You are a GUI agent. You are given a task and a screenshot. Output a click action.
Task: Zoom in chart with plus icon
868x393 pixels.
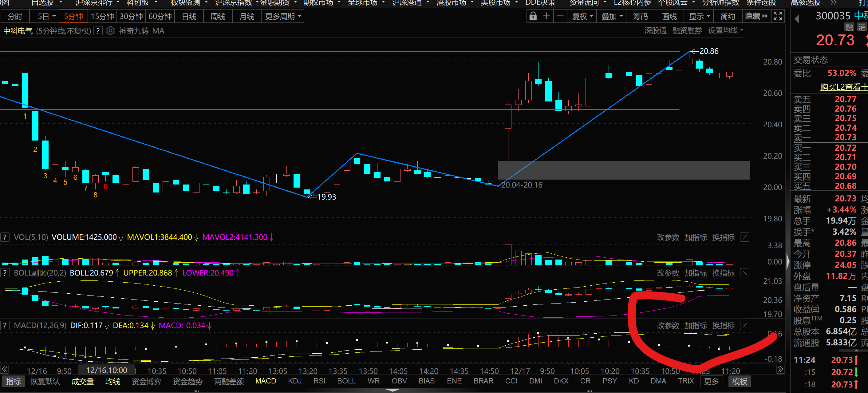pos(546,16)
